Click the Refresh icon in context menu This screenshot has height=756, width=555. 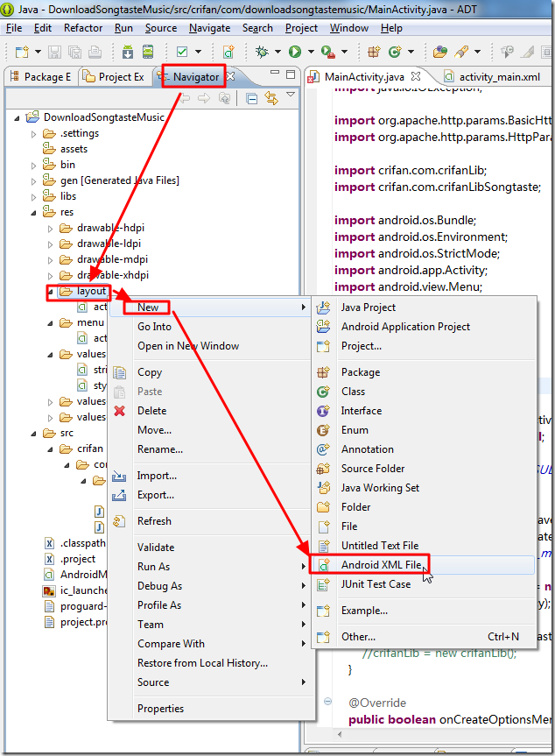(x=119, y=521)
